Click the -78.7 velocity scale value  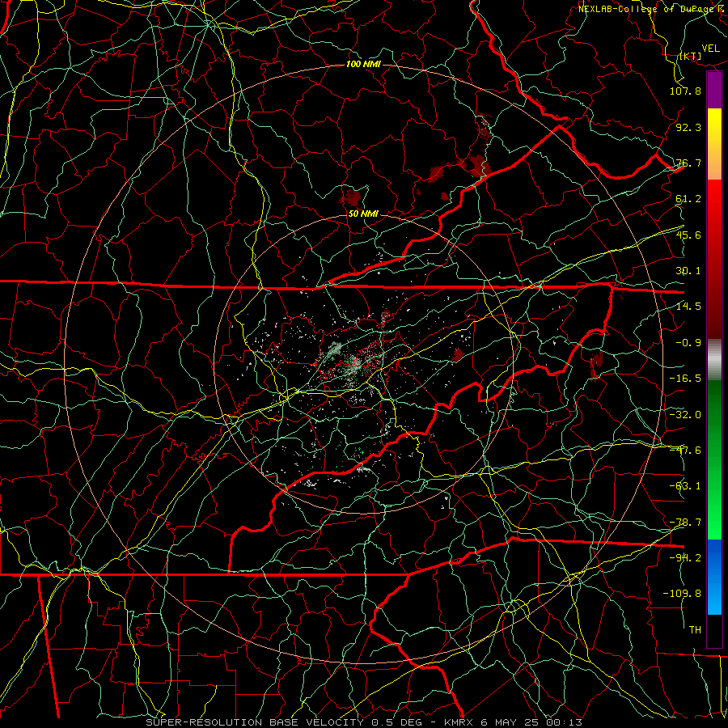click(x=685, y=523)
